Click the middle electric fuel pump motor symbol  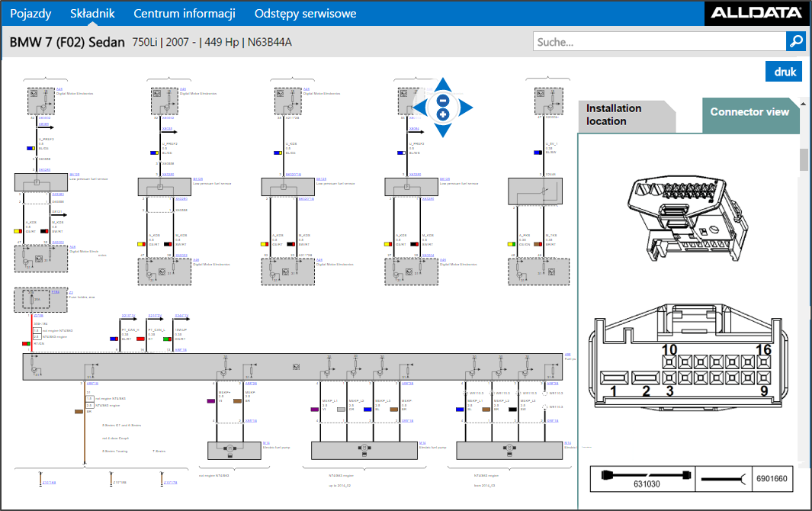pos(364,448)
